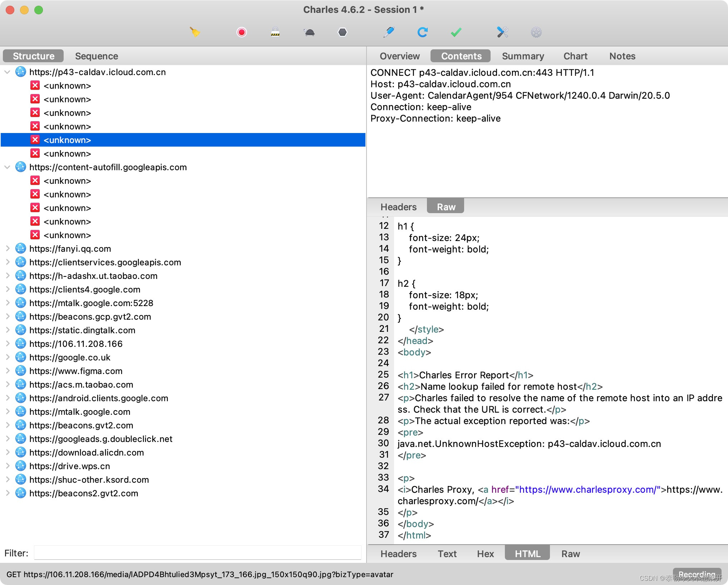Select the Contents tab
Screen dimensions: 728x585
(x=461, y=56)
